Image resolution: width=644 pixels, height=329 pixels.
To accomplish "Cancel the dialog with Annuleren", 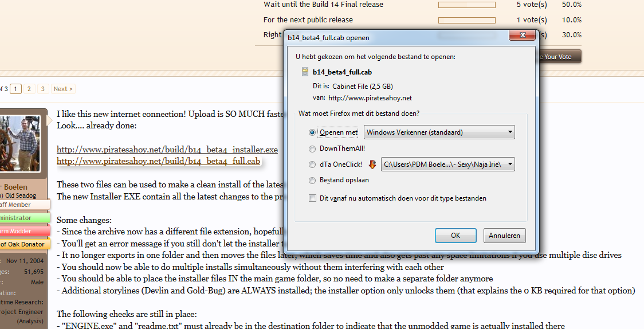I will pyautogui.click(x=504, y=236).
